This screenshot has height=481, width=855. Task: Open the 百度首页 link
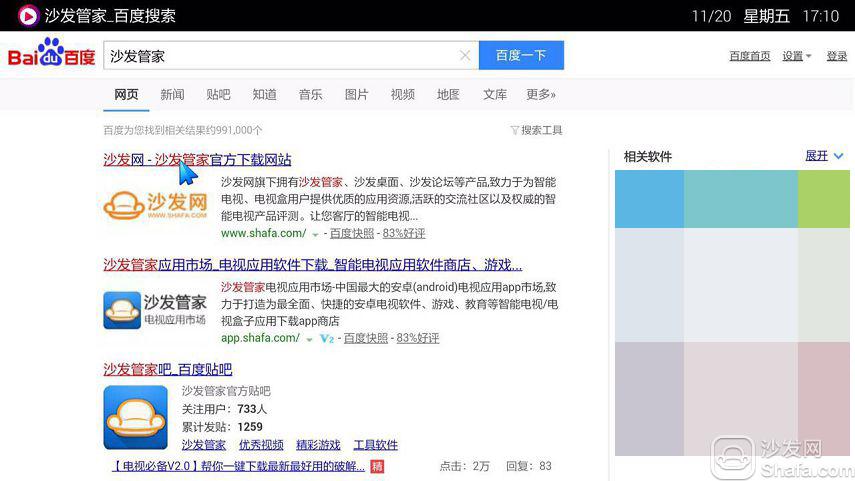(750, 56)
